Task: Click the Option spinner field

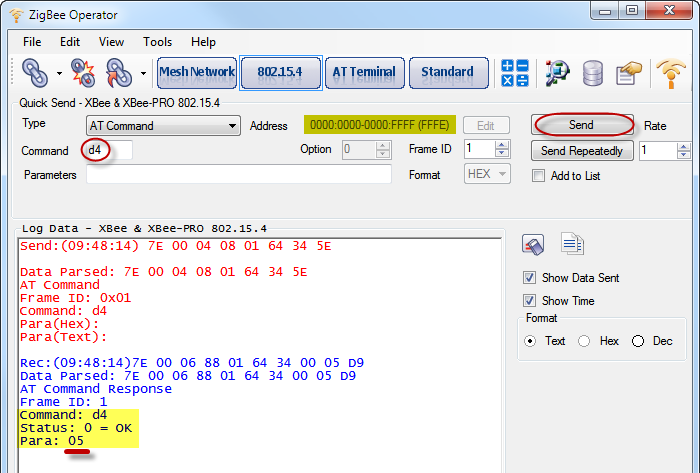Action: pos(367,149)
